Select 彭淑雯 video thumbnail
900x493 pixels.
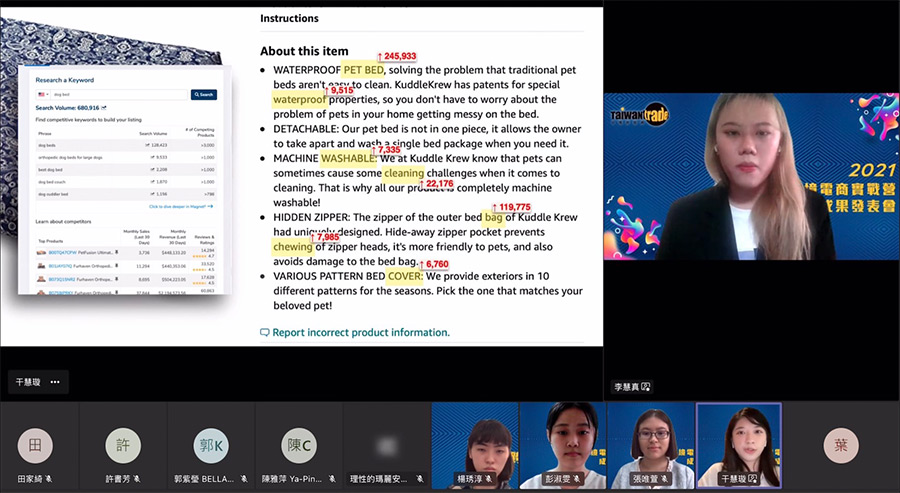click(x=562, y=445)
